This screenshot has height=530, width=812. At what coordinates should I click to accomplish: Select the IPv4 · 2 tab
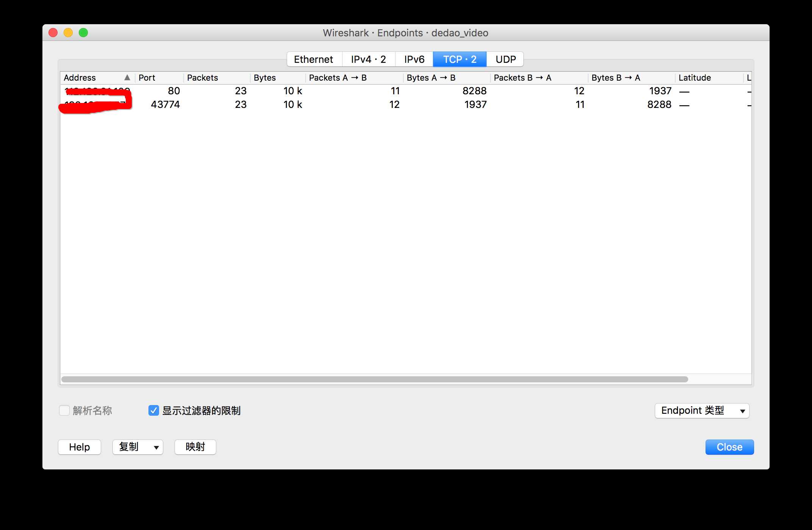(x=368, y=59)
